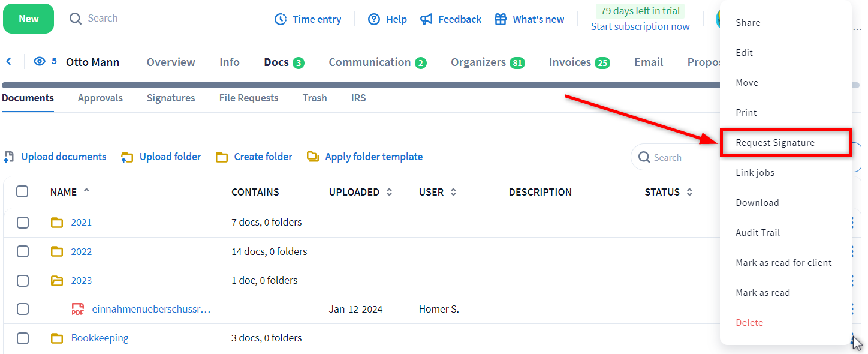Sort by the UPLOADED column arrows
Viewport: 868px width, 354px height.
(389, 193)
